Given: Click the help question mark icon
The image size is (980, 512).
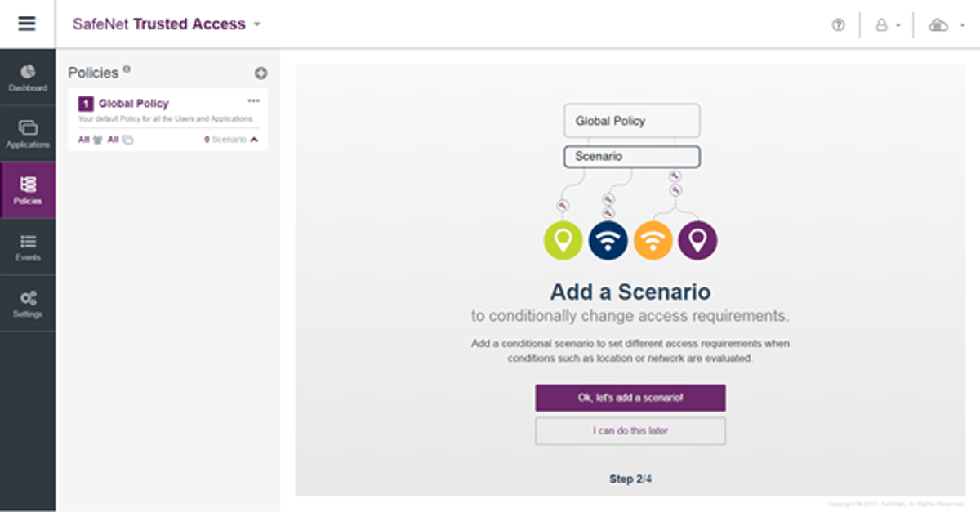Looking at the screenshot, I should pos(838,24).
